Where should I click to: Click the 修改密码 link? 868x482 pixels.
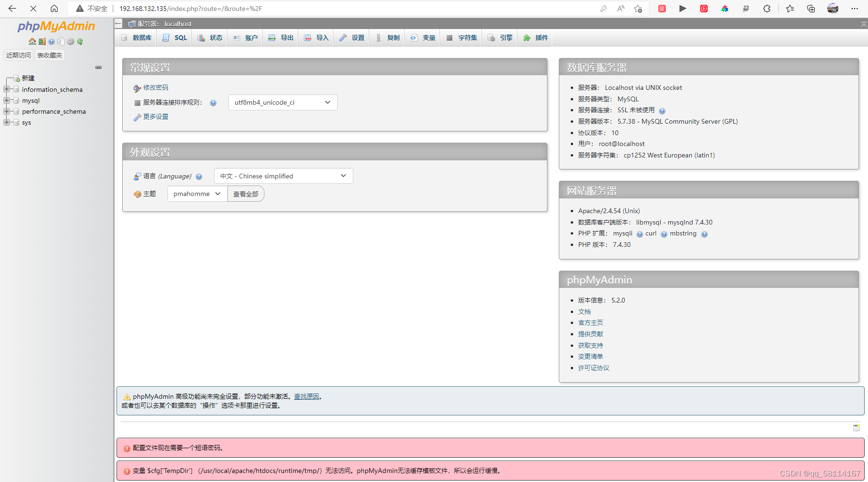coord(156,88)
